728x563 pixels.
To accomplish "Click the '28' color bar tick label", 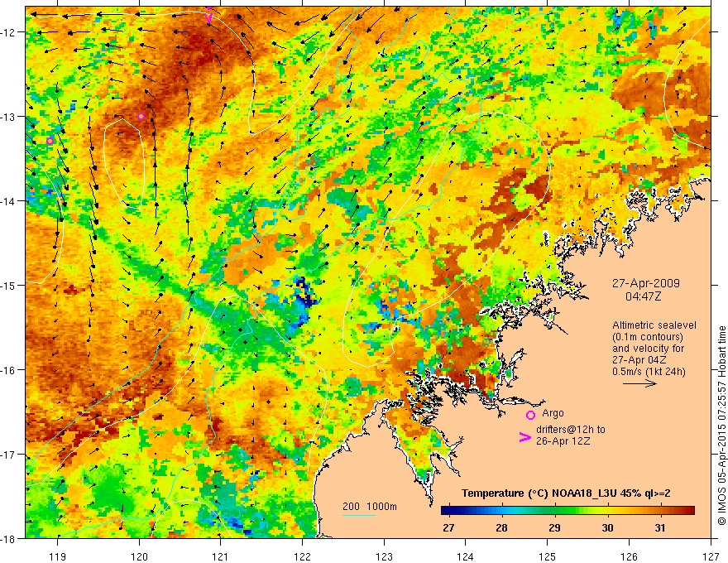I will pos(501,527).
